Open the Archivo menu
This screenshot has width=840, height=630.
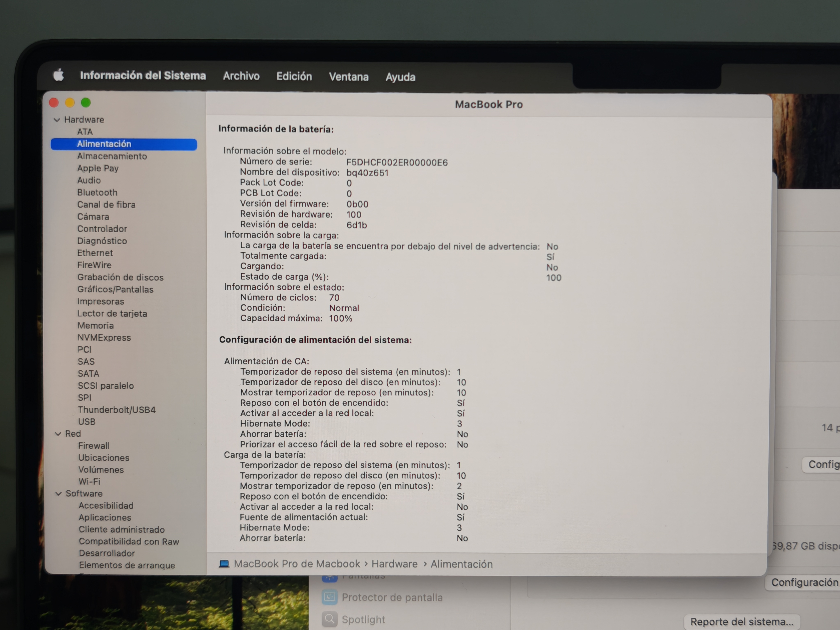pyautogui.click(x=241, y=76)
